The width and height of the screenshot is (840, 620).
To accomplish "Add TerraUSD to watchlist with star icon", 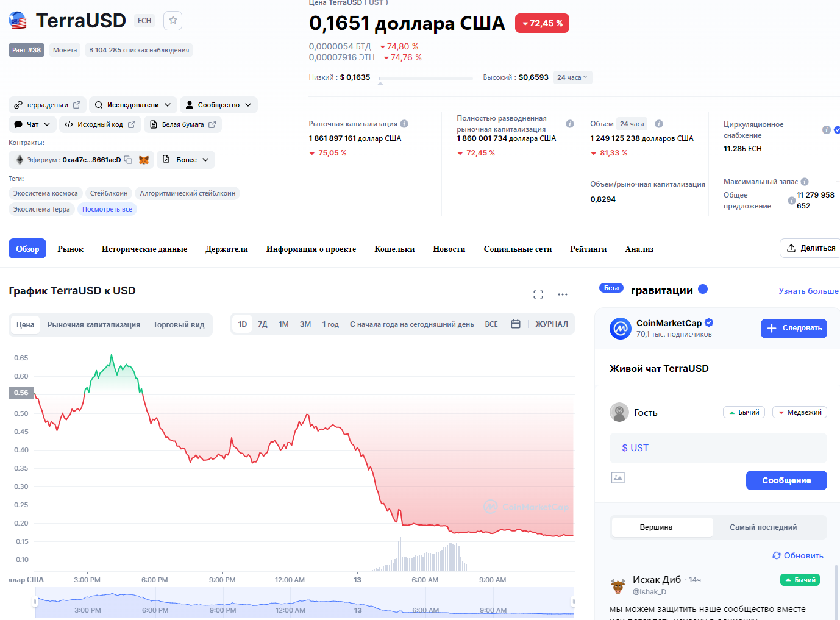I will coord(173,21).
